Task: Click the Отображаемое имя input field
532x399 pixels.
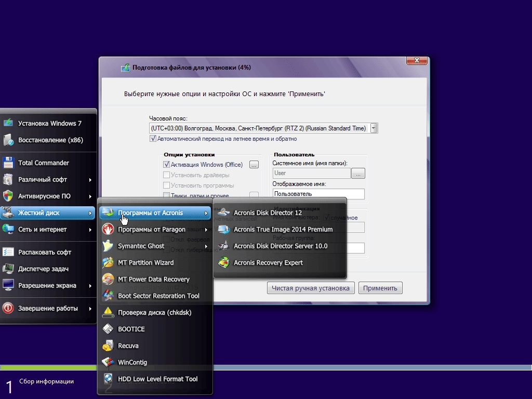Action: tap(318, 194)
